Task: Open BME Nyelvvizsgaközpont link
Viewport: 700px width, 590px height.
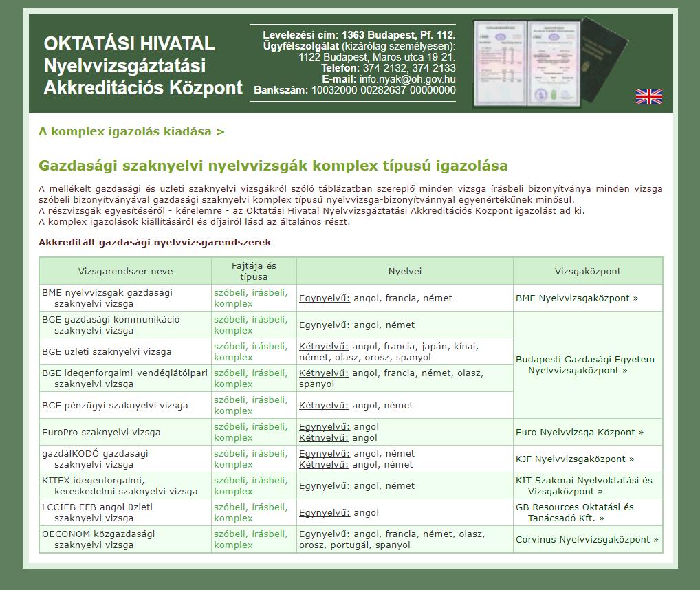Action: 577,298
